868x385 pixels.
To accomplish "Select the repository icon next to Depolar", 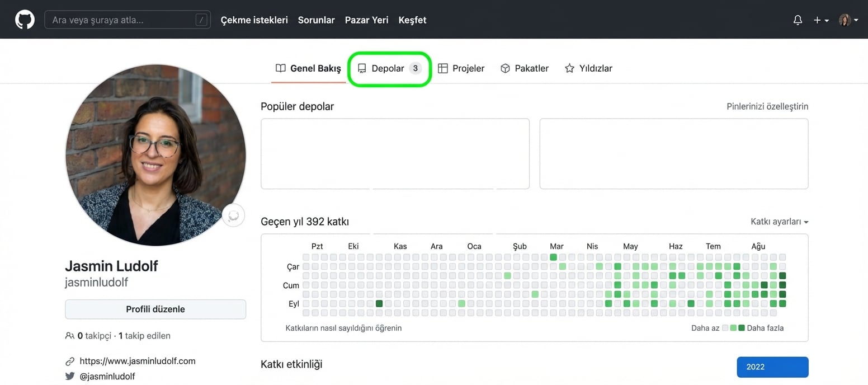I will pos(361,68).
